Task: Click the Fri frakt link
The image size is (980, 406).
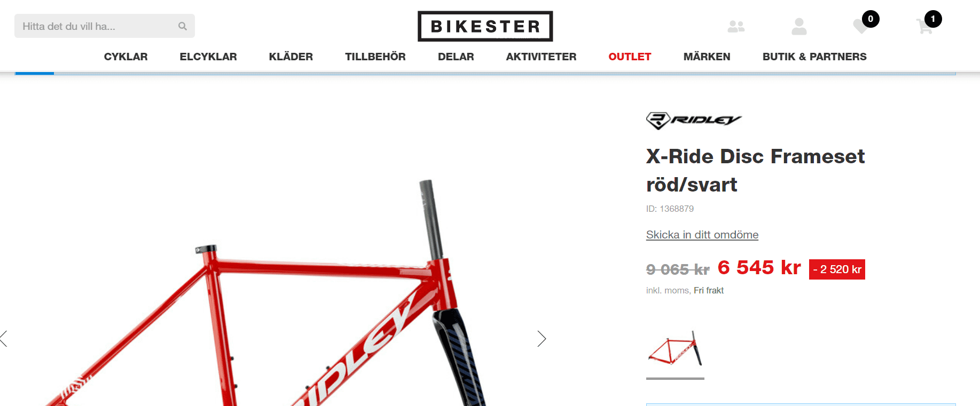Action: 709,290
